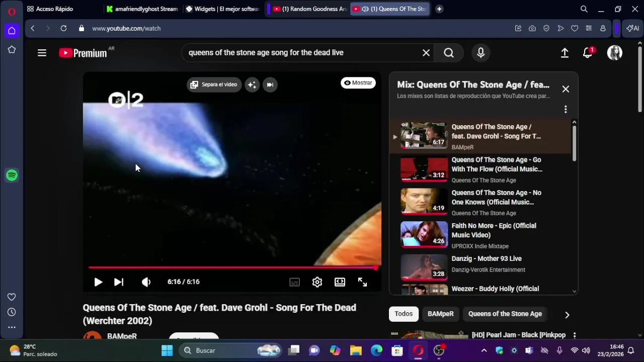Clear the YouTube search text
The width and height of the screenshot is (644, 362).
pyautogui.click(x=426, y=53)
